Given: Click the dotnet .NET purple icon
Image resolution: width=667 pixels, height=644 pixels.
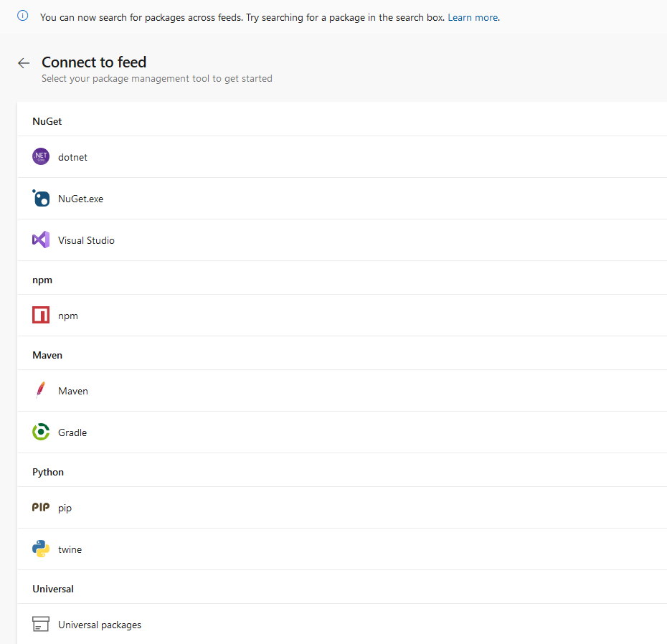Looking at the screenshot, I should pyautogui.click(x=41, y=157).
